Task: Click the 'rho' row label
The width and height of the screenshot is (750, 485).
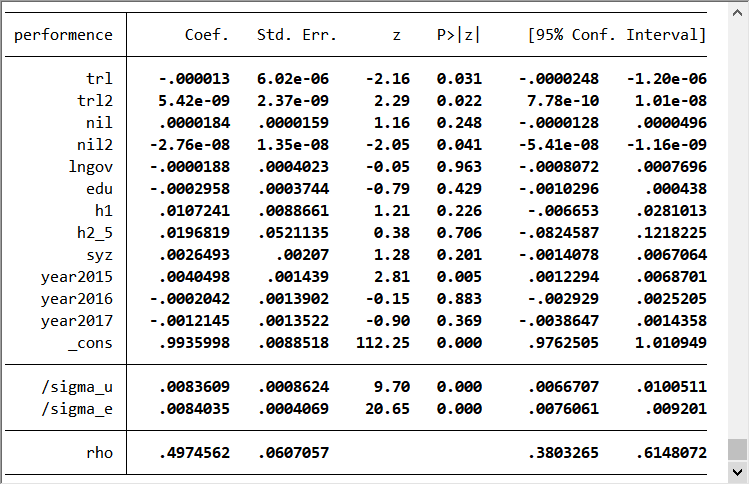Action: tap(99, 453)
